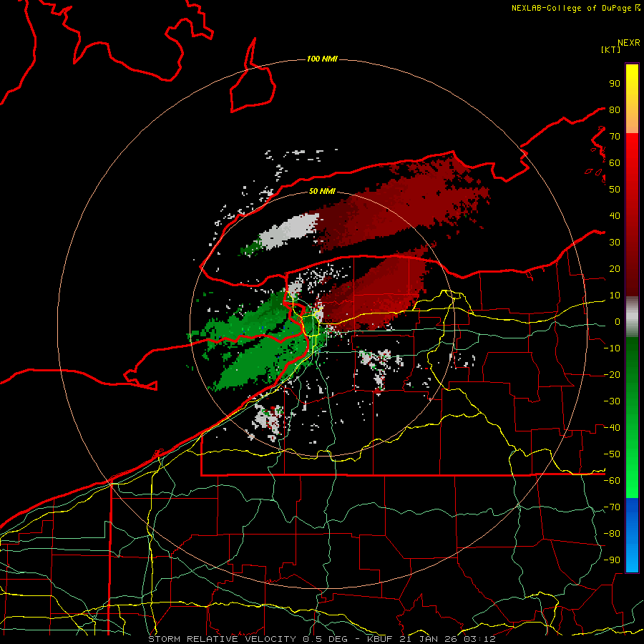Click the -60 knot scale value

(612, 481)
